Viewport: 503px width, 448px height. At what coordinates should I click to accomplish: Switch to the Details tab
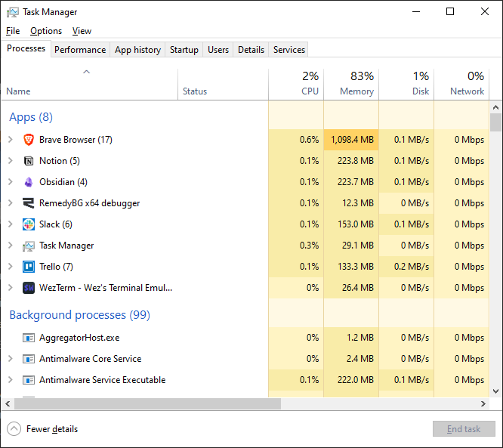point(251,50)
